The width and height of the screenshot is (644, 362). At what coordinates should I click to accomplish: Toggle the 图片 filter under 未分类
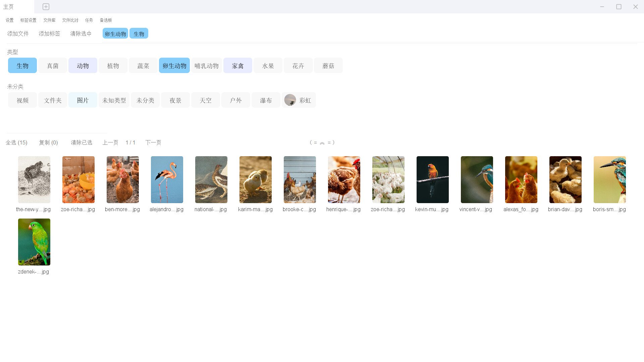[x=83, y=100]
